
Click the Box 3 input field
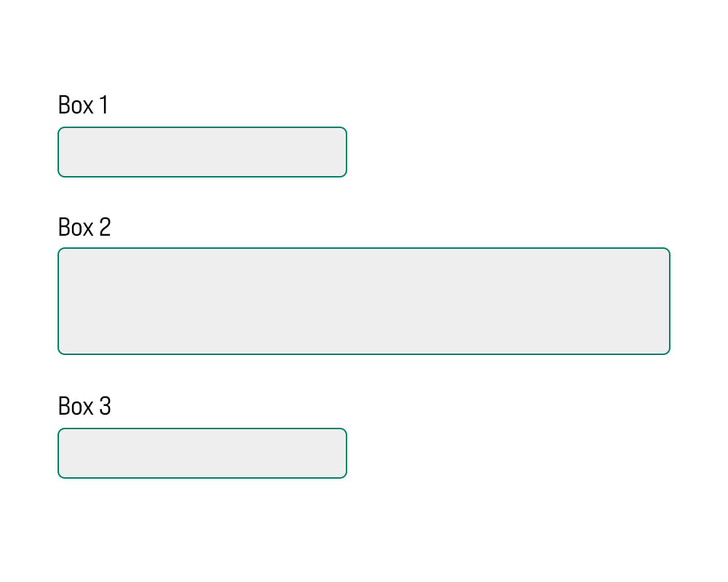coord(202,453)
